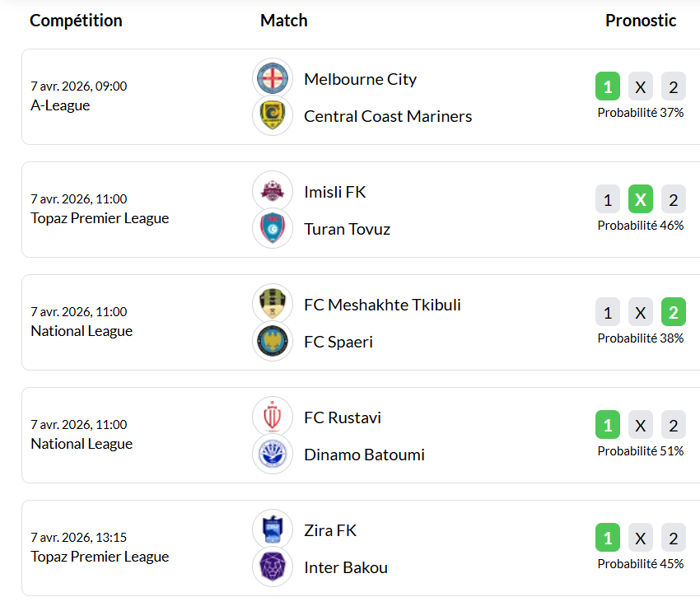Screen dimensions: 700x611
Task: Select the FC Meshakhte Tkibuli logo
Action: click(272, 304)
